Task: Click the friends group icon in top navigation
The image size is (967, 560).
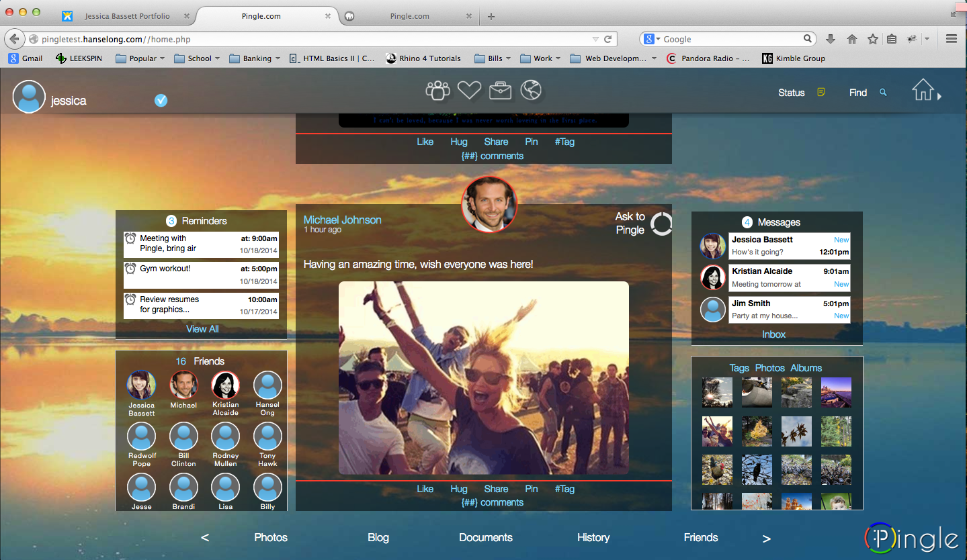Action: coord(437,89)
